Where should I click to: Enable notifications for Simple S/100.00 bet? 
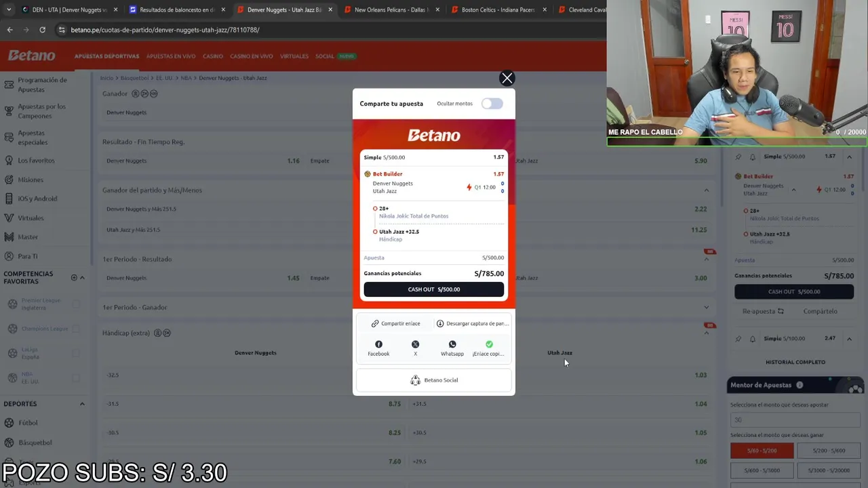pos(752,338)
